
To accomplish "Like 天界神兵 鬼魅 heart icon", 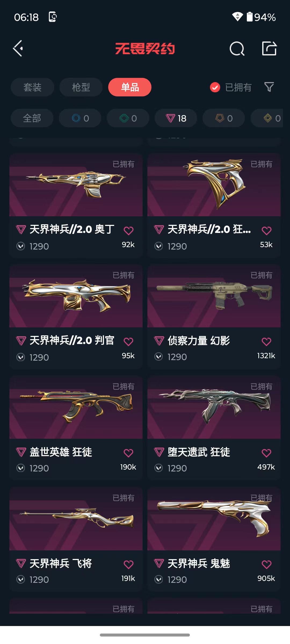I will (266, 564).
